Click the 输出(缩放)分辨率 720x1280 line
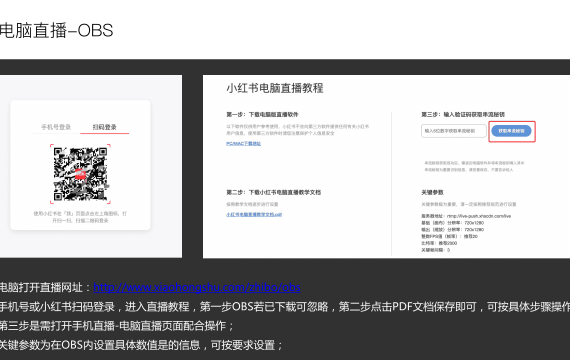Image resolution: width=570 pixels, height=360 pixels. click(453, 229)
